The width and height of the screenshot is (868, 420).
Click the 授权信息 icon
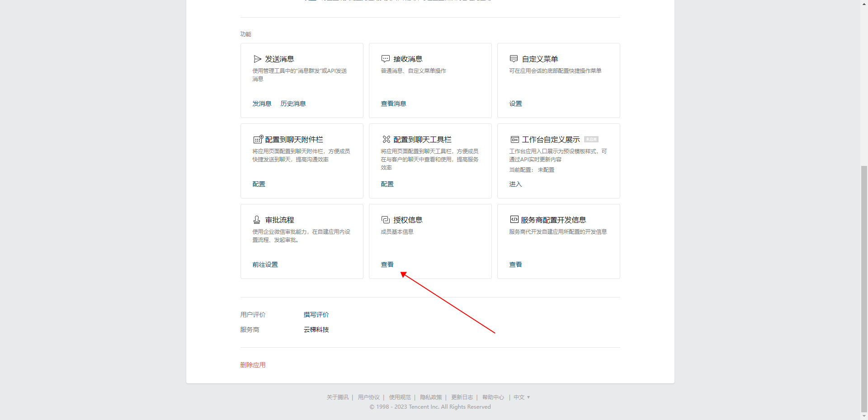pos(386,220)
